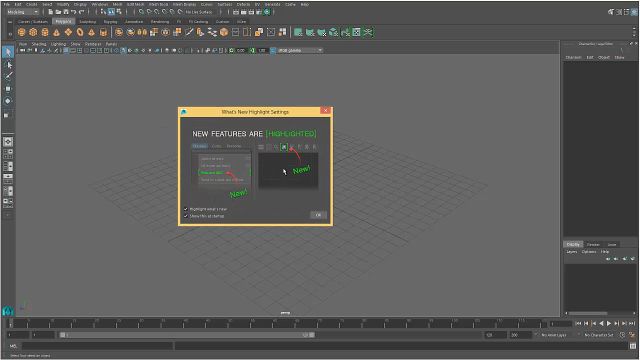The width and height of the screenshot is (640, 360).
Task: Open the sRGB gamma color space dropdown
Action: (x=300, y=50)
